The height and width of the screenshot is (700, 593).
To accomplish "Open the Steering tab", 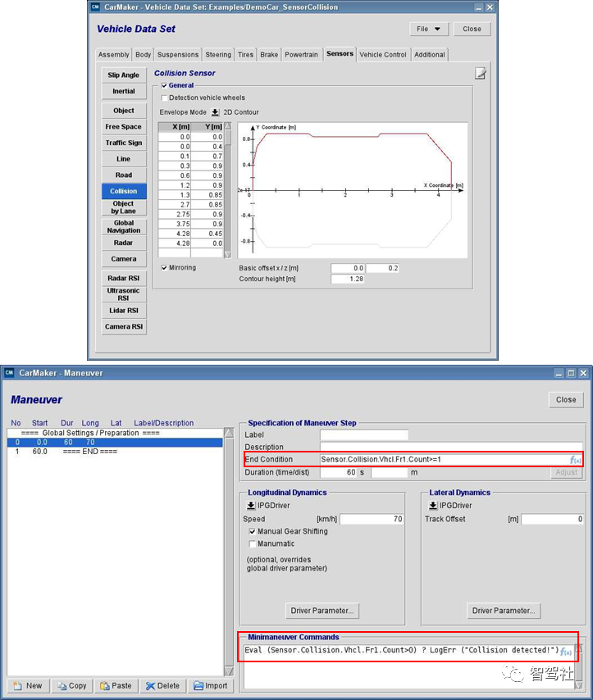I will tap(218, 54).
